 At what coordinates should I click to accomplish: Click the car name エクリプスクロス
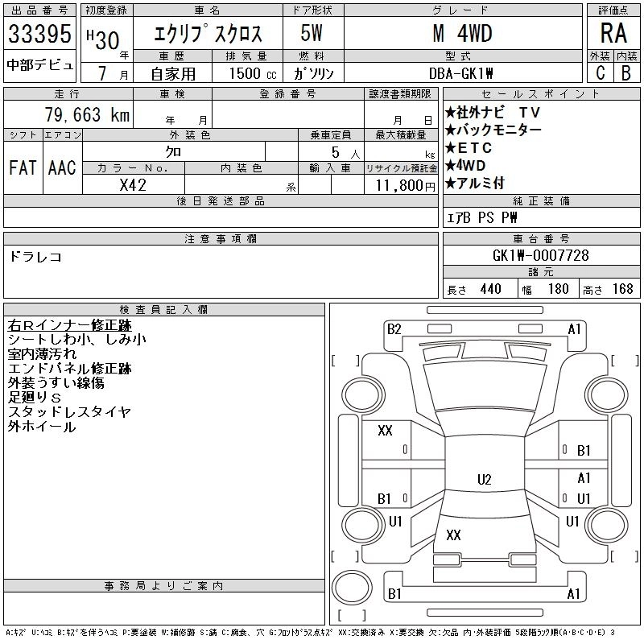[207, 35]
